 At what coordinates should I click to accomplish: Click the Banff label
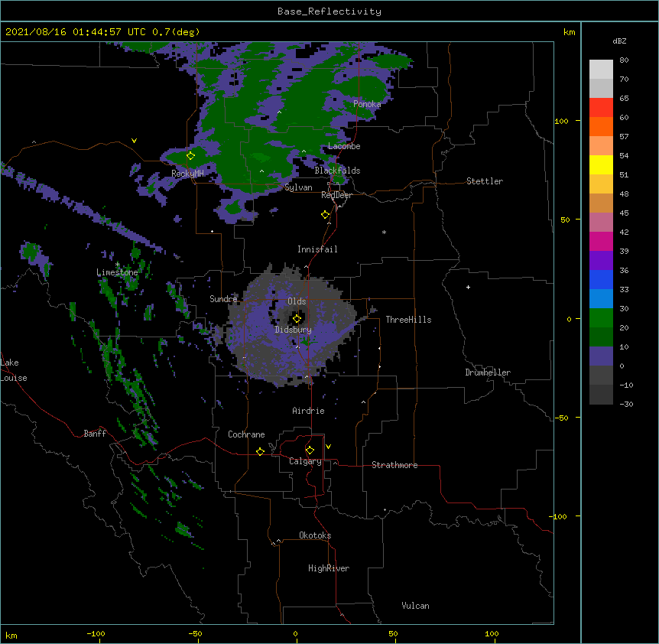point(95,434)
